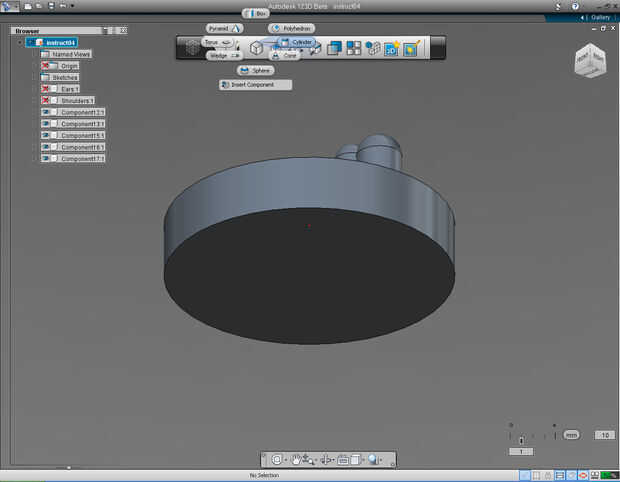This screenshot has height=482, width=620.
Task: Hide Component6:1 using its eye icon
Action: pos(45,147)
